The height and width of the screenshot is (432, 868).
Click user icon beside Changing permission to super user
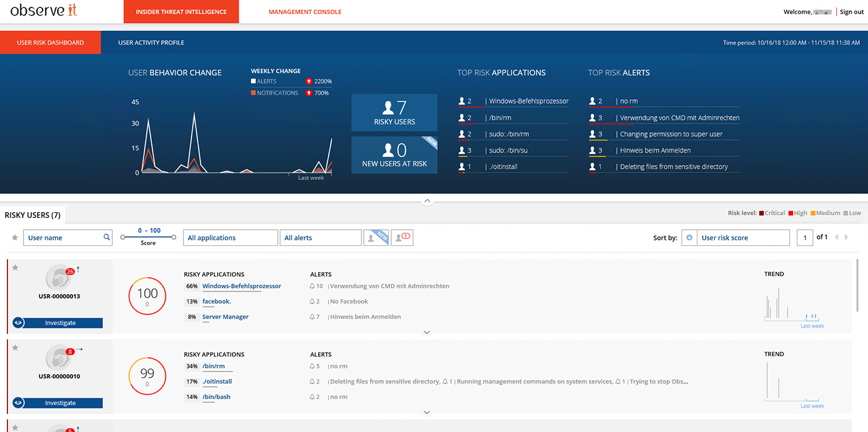pos(592,134)
